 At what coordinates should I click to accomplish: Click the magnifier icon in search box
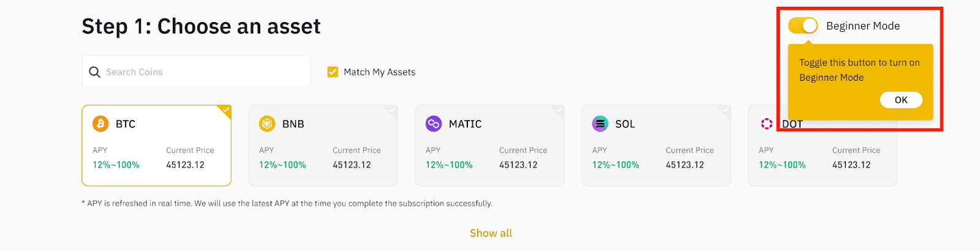[94, 72]
